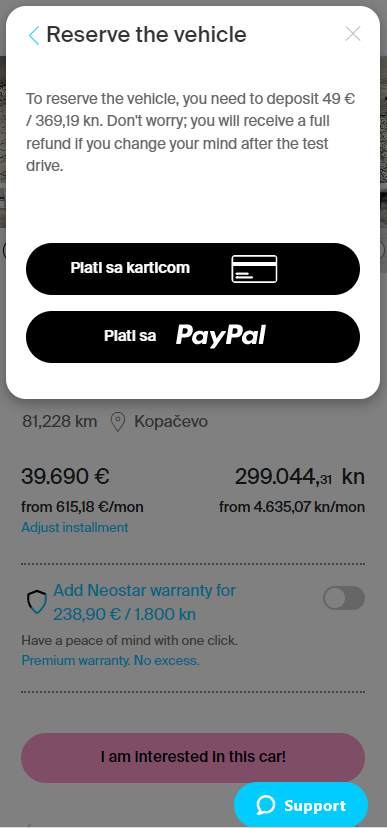Close the Reserve the vehicle dialog
387x828 pixels.
pyautogui.click(x=353, y=34)
